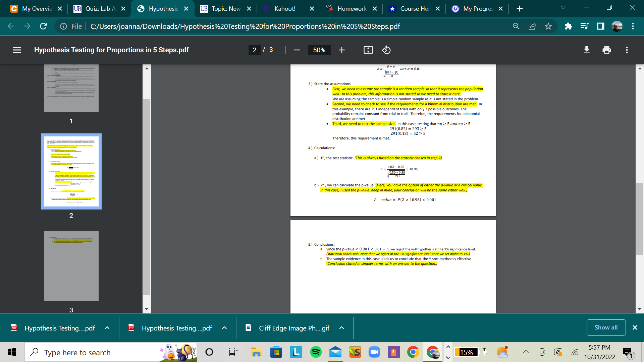The height and width of the screenshot is (362, 644).
Task: Print the PDF document
Action: [606, 50]
